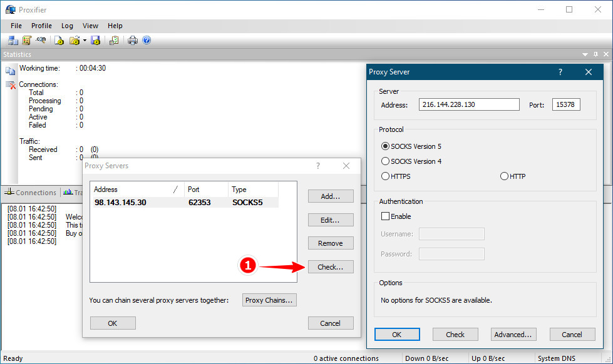Viewport: 613px width, 364px height.
Task: Cancel the Proxy Server dialog
Action: point(572,335)
